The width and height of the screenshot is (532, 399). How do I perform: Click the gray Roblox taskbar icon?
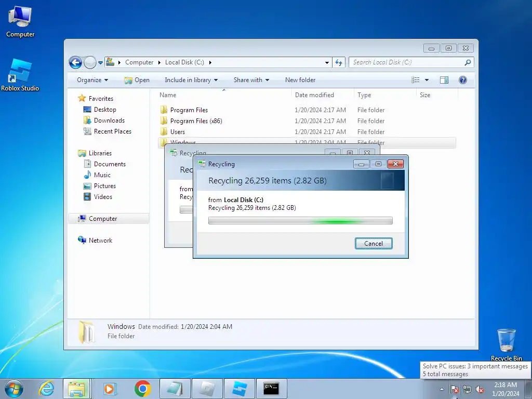point(207,389)
